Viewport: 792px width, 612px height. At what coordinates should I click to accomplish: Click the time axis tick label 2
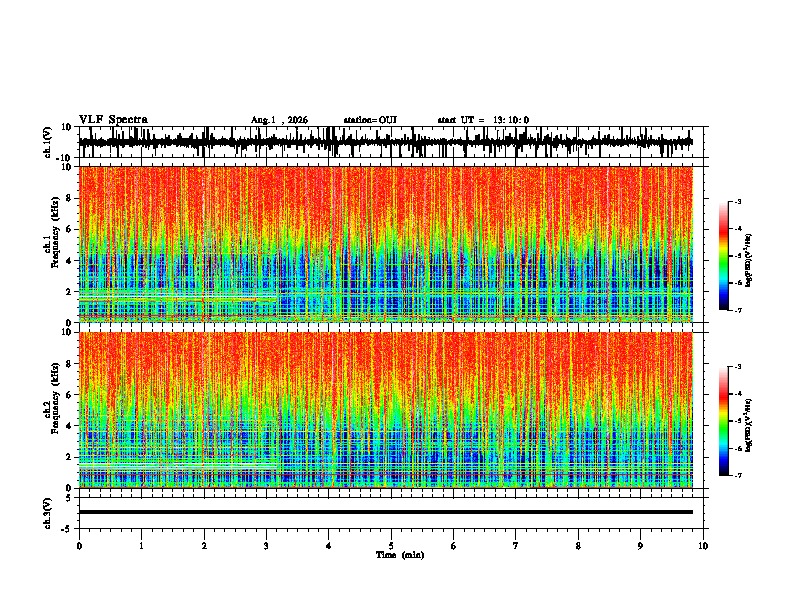[204, 546]
